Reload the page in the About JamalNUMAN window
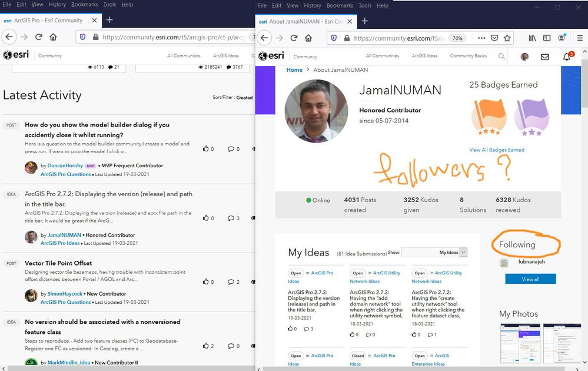This screenshot has height=371, width=588. 294,38
